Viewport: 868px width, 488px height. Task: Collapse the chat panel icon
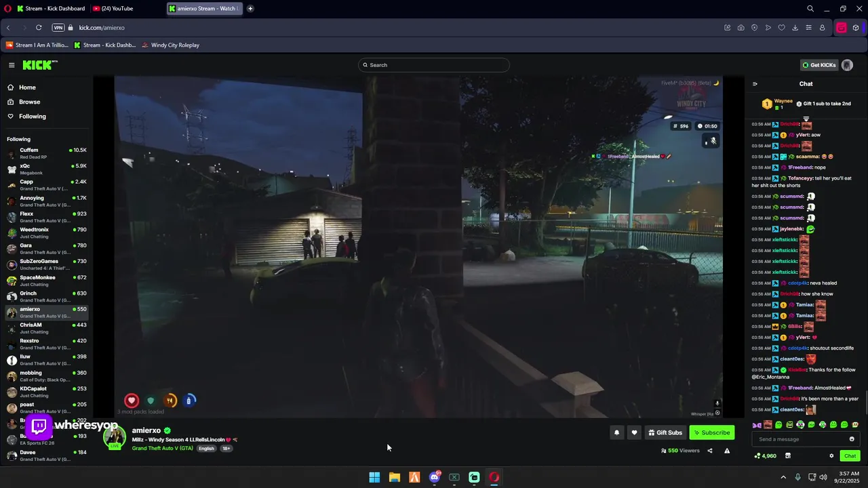coord(755,84)
